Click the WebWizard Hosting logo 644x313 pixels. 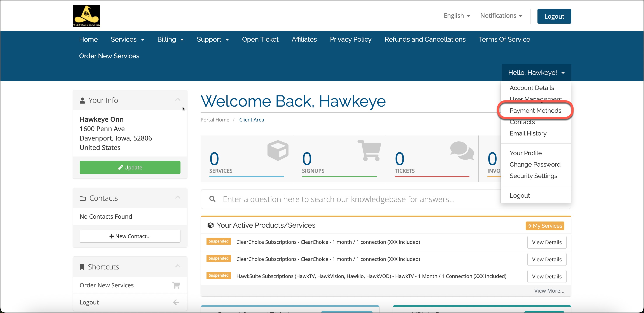pos(86,16)
